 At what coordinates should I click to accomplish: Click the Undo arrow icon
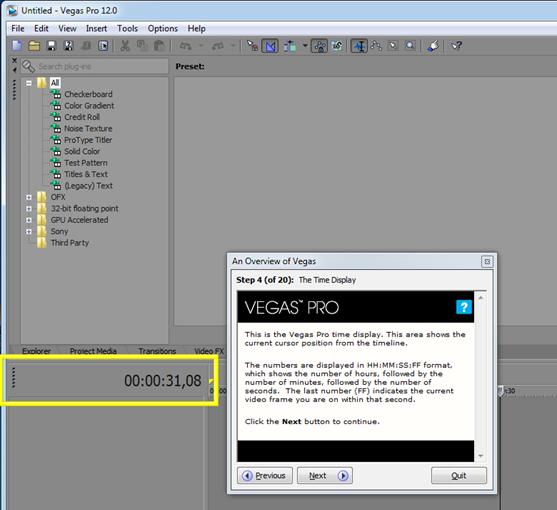pos(185,46)
